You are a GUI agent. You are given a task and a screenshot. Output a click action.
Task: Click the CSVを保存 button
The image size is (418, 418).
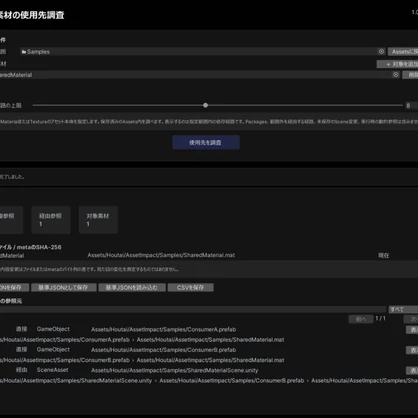click(191, 287)
